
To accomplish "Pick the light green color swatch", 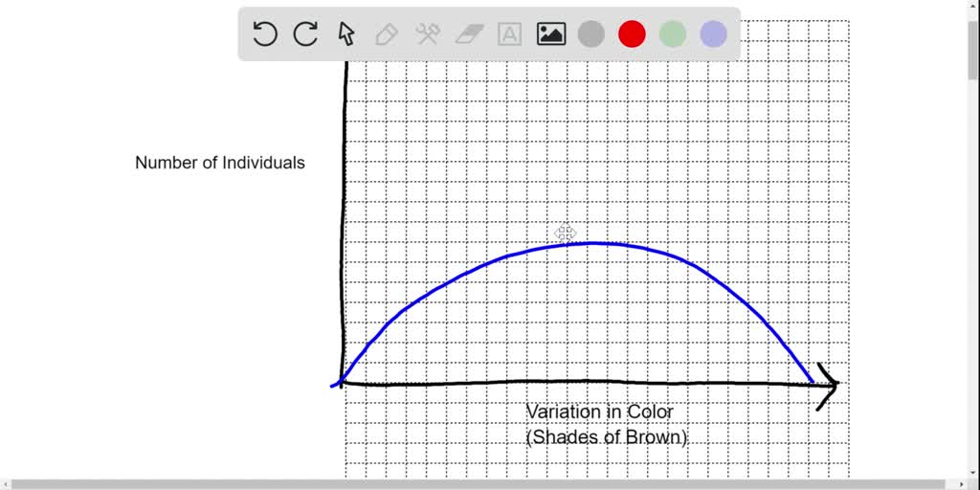I will coord(673,33).
